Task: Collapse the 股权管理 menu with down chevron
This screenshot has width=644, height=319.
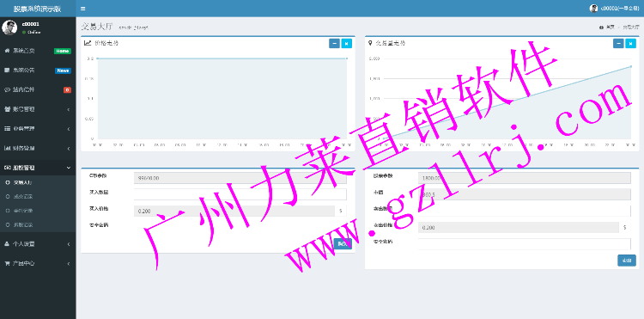Action: (x=69, y=168)
